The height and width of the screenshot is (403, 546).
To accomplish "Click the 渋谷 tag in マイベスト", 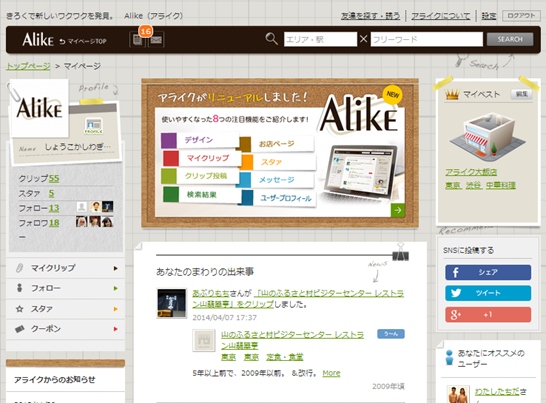I will pos(474,186).
